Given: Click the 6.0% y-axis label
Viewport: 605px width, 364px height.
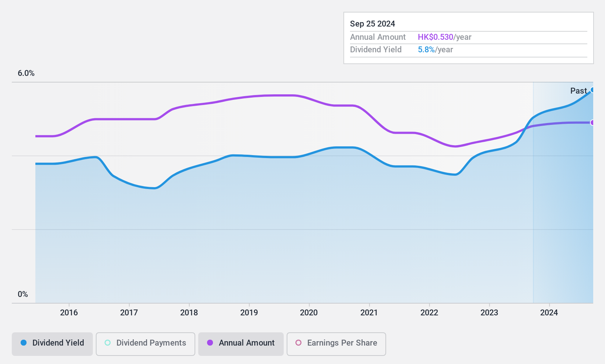Looking at the screenshot, I should click(x=26, y=73).
